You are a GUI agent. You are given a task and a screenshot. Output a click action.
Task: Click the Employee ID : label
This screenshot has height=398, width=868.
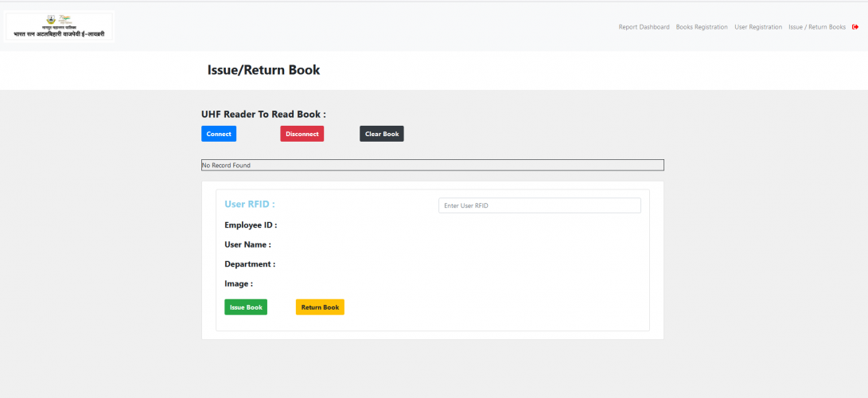point(251,225)
